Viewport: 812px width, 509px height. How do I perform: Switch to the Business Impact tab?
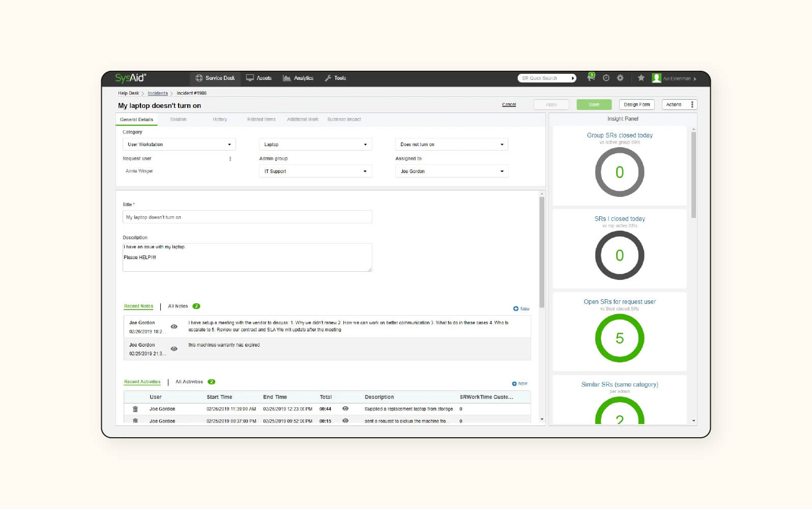point(344,120)
